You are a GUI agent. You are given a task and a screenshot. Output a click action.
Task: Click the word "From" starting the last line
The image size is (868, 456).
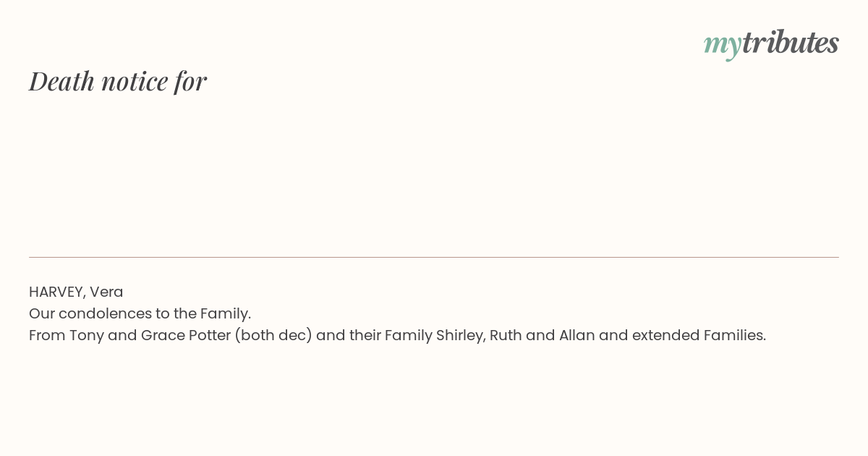pyautogui.click(x=47, y=335)
